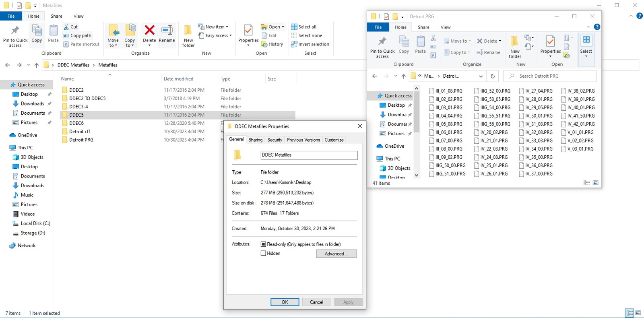
Task: Switch Metafiles window to details view
Action: (x=630, y=313)
